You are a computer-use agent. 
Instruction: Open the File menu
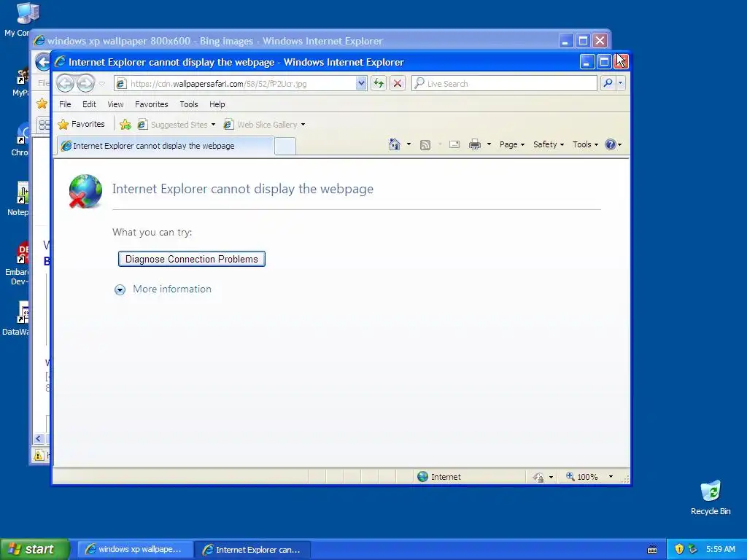[65, 104]
